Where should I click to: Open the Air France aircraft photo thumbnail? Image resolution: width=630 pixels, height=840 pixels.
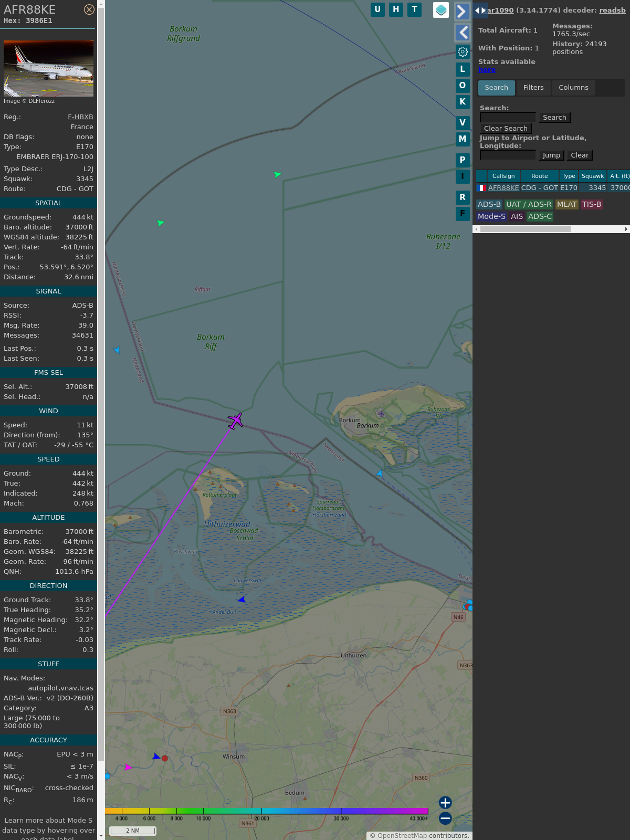click(x=48, y=68)
